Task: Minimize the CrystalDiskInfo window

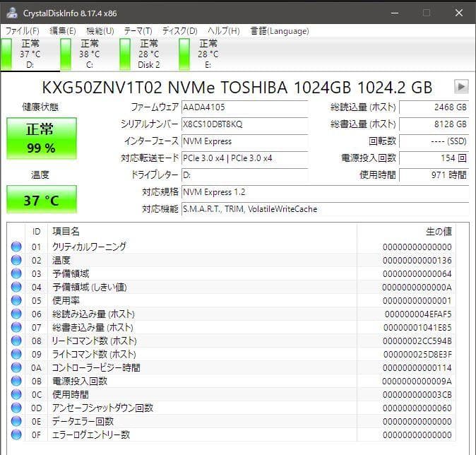Action: coord(395,13)
